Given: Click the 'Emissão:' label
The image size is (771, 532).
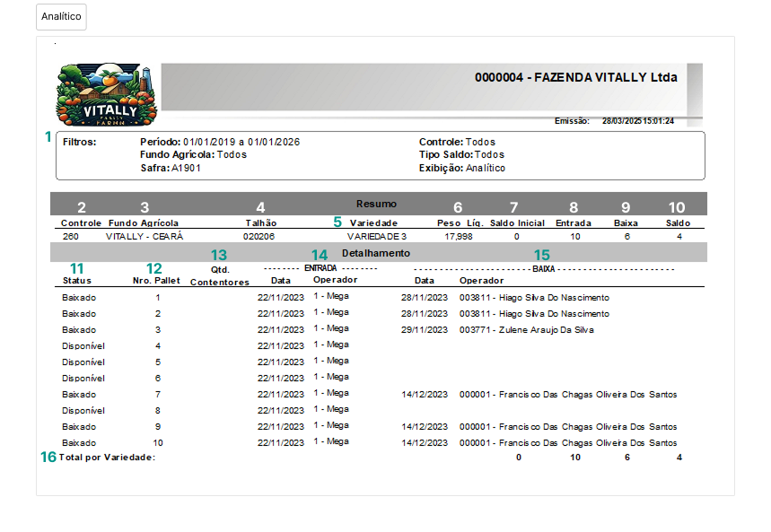Looking at the screenshot, I should click(x=572, y=121).
